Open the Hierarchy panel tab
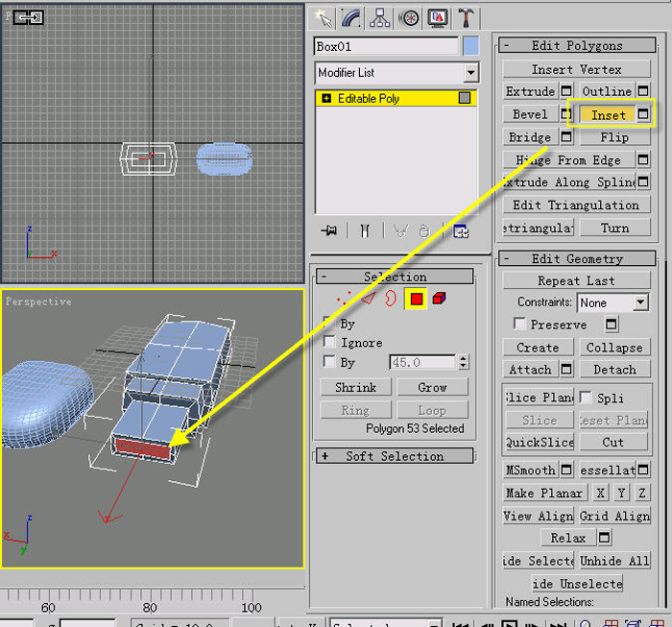 pyautogui.click(x=379, y=19)
